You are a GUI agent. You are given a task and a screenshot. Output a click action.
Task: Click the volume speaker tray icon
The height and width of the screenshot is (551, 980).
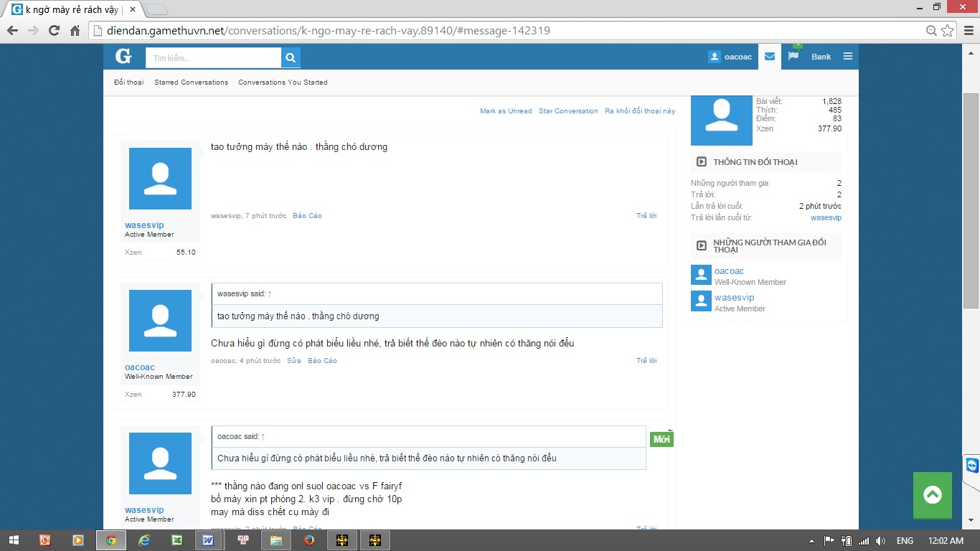click(881, 541)
